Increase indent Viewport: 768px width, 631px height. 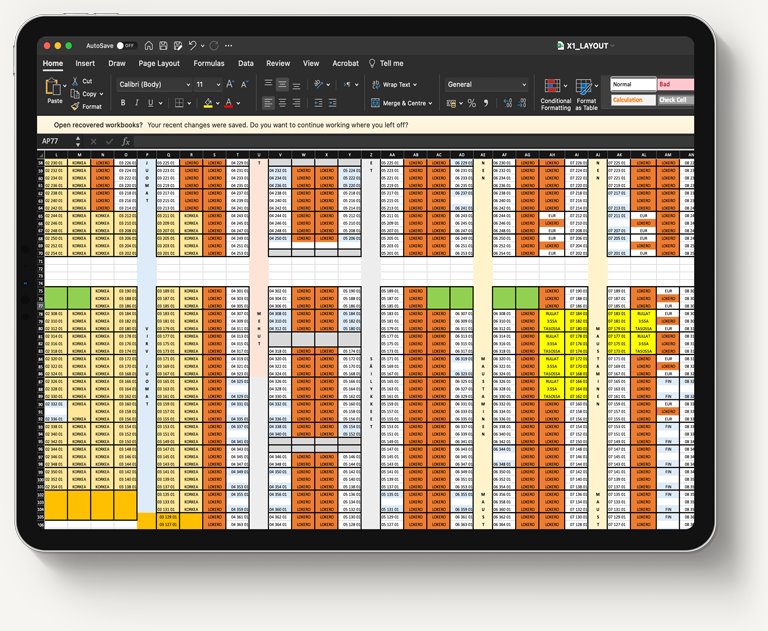333,103
